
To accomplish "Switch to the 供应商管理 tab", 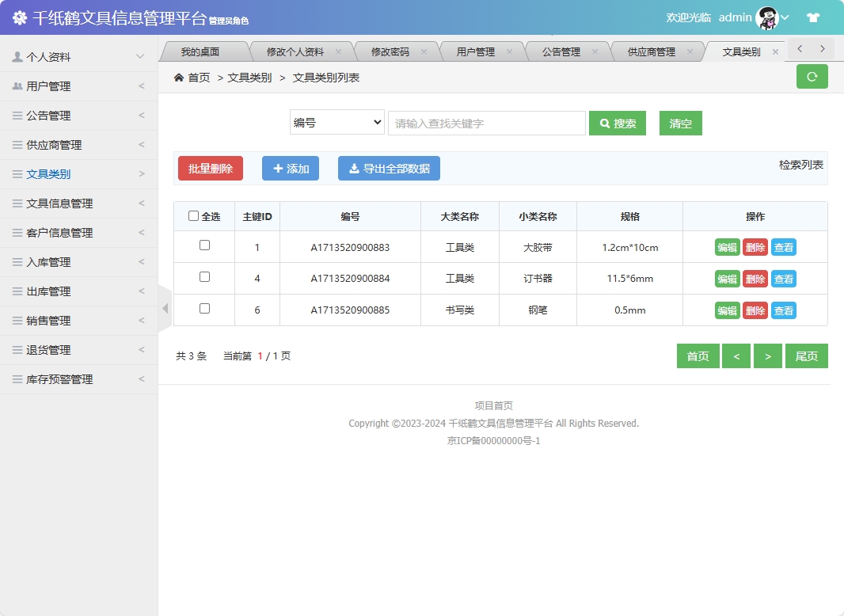I will pyautogui.click(x=648, y=50).
